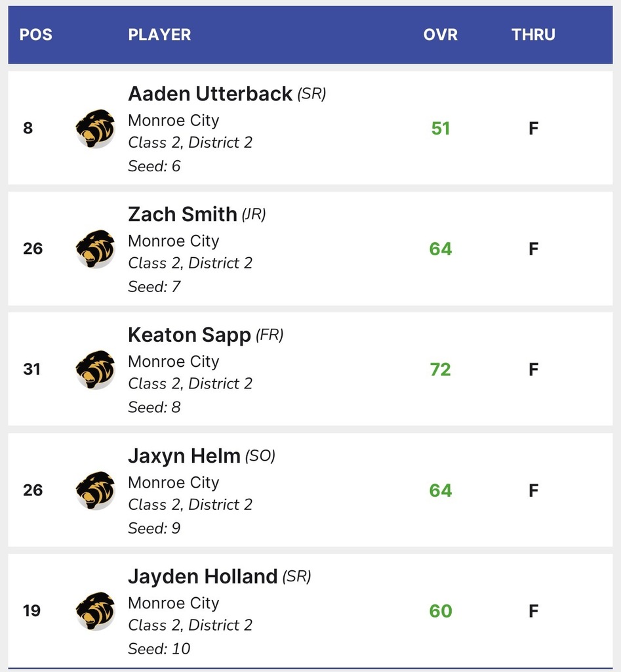Click the position number 8
621x672 pixels.
coord(28,128)
